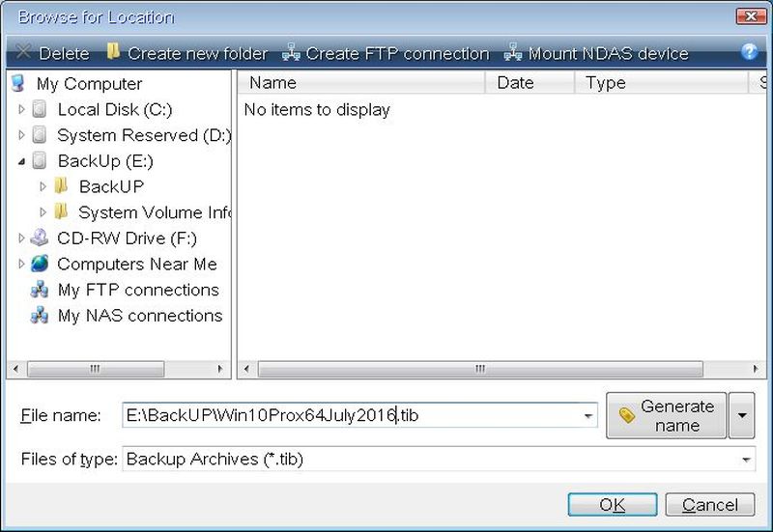Viewport: 773px width, 532px height.
Task: Expand the BackUP folder node
Action: (x=43, y=186)
